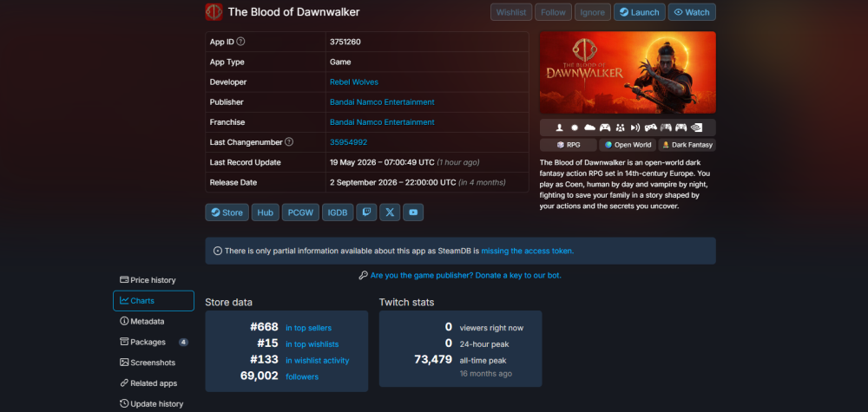Open the Metadata section
Screen dimensions: 868x412
pyautogui.click(x=154, y=321)
